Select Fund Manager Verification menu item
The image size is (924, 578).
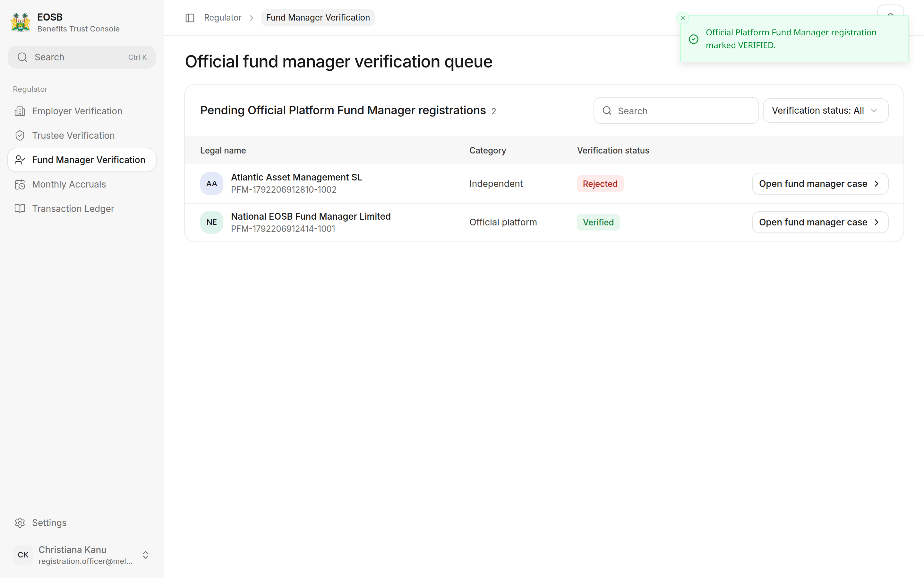coord(82,160)
